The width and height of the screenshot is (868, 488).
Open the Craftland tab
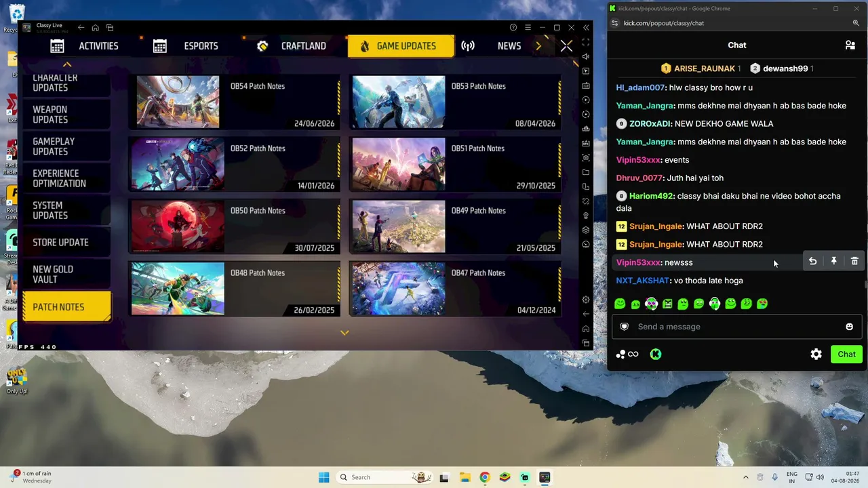pyautogui.click(x=292, y=46)
